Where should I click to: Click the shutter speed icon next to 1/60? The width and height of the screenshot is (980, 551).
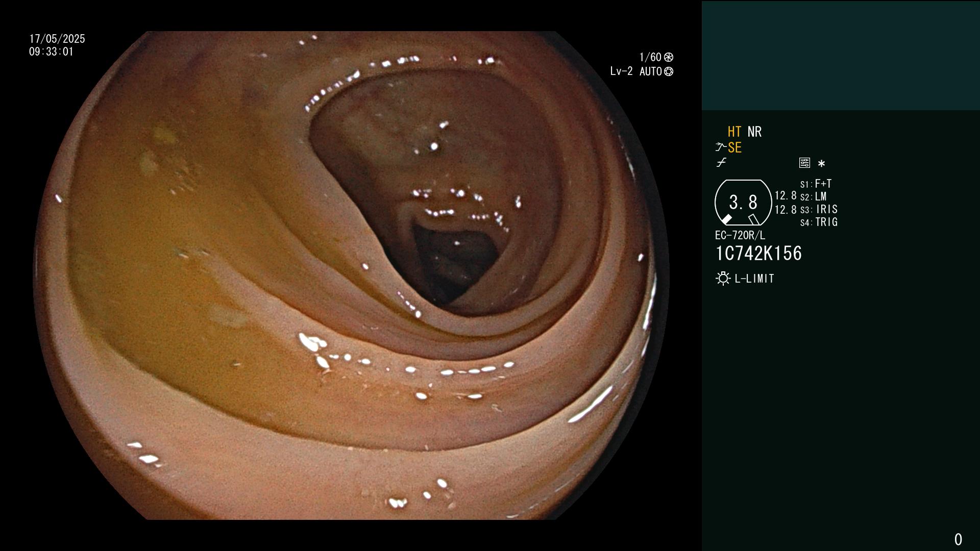pyautogui.click(x=669, y=57)
